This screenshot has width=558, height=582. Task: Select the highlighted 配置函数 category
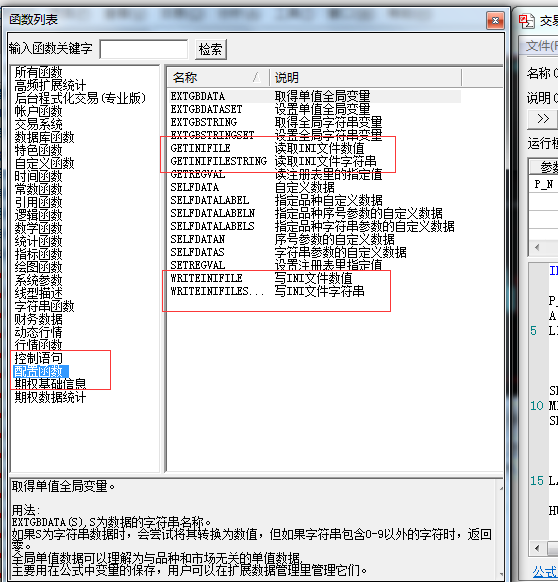point(40,371)
